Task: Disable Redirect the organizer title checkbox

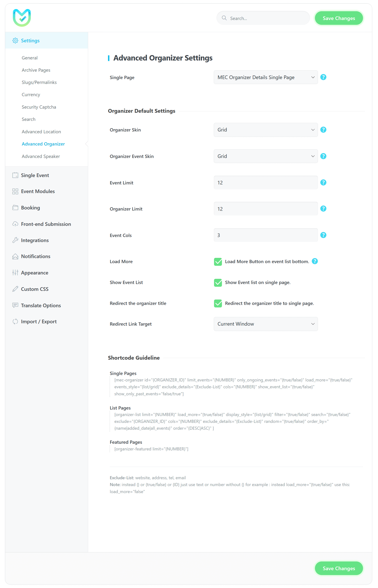Action: (218, 303)
